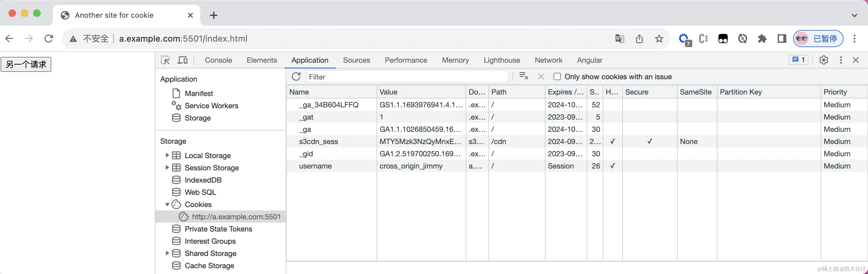
Task: Open the Console tab
Action: 218,60
